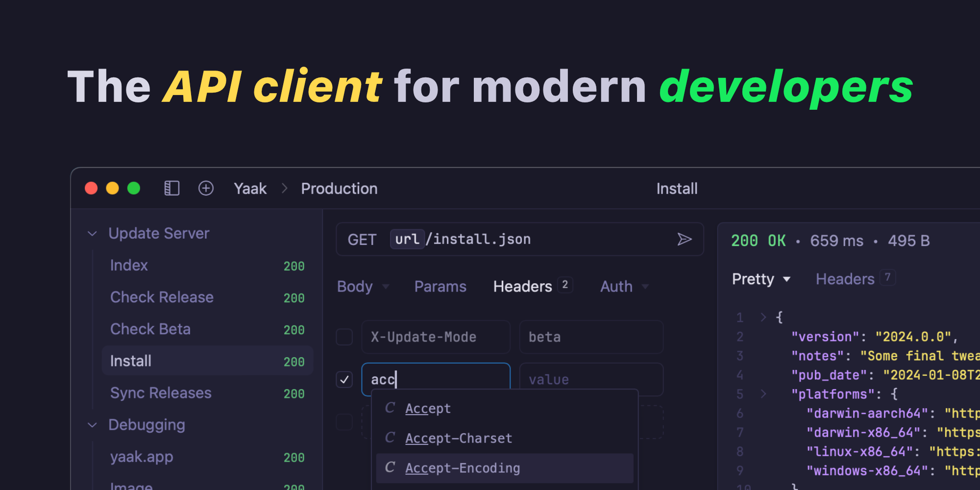Uncheck the acc header row checkbox

344,379
